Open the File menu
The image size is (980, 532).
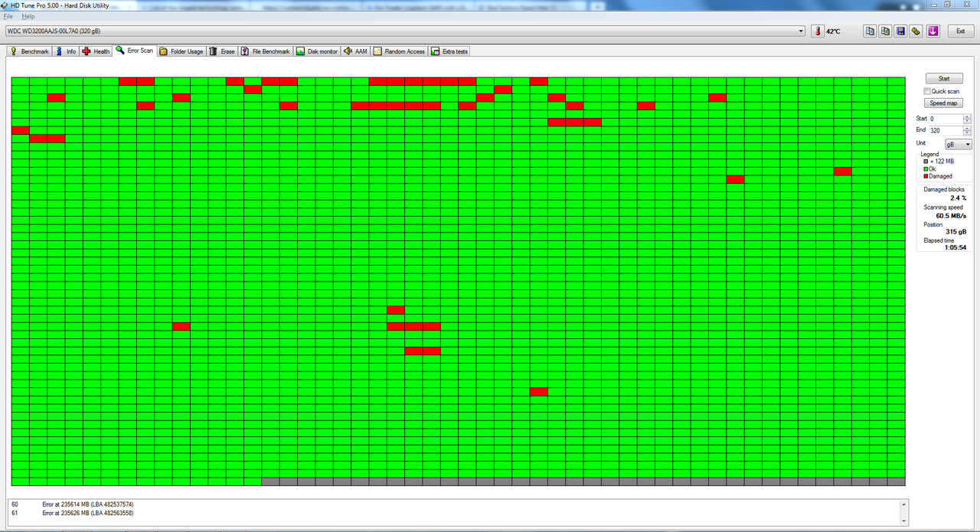coord(8,16)
